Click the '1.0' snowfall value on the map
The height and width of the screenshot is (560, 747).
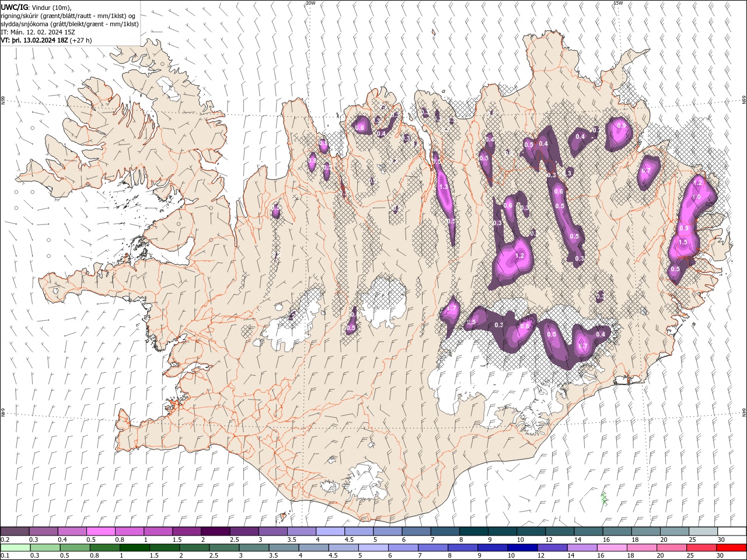[696, 197]
